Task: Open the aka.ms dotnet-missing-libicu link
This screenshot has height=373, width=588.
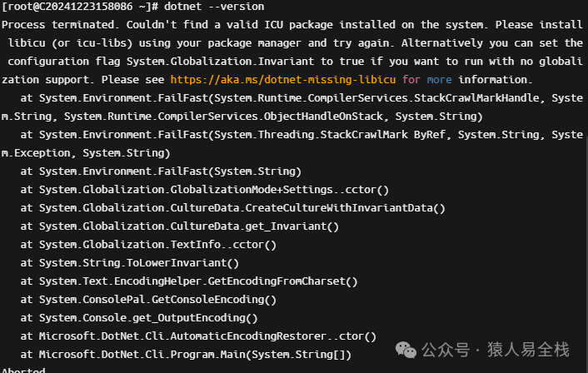Action: tap(284, 79)
